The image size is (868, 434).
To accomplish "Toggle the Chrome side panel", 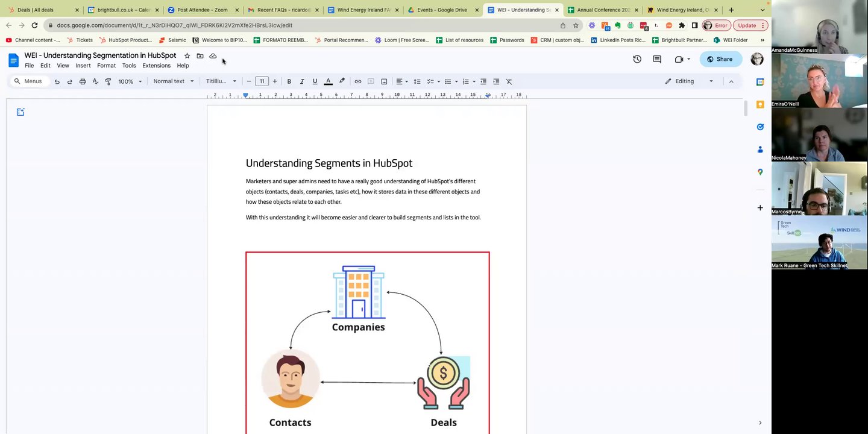I will click(694, 25).
